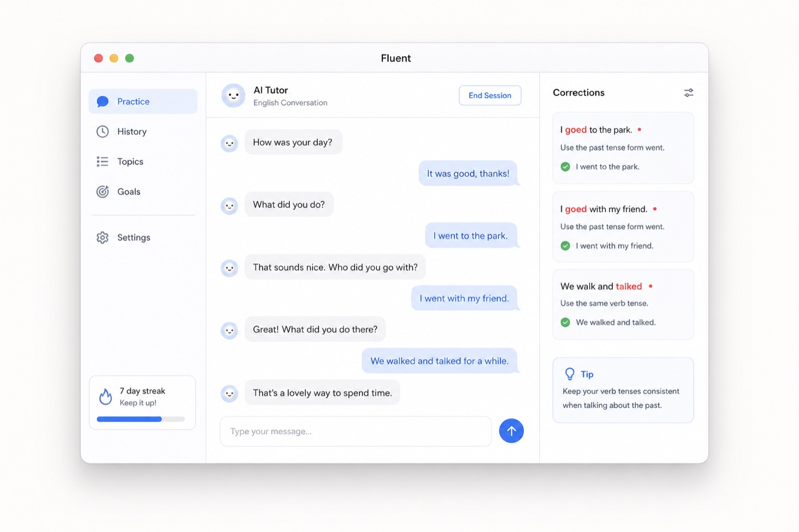799x532 pixels.
Task: Click the lightbulb icon in the Tip card
Action: click(x=570, y=374)
